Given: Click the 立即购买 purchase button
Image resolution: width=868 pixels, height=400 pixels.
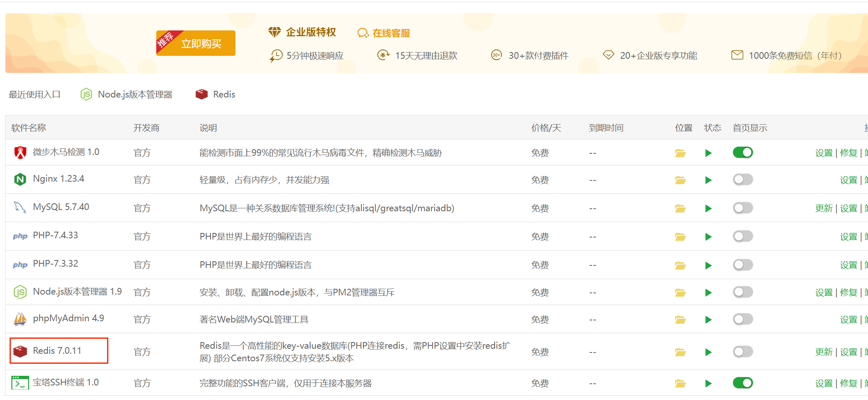Looking at the screenshot, I should [x=196, y=43].
